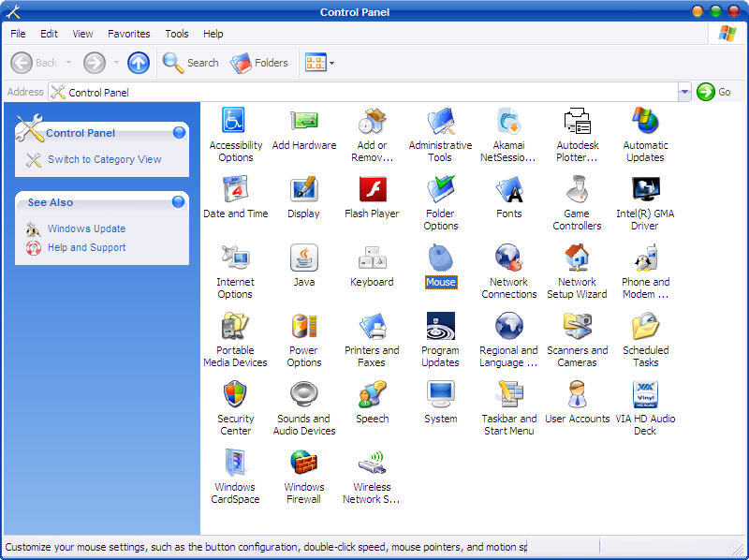This screenshot has width=749, height=560.
Task: Open the Tools menu
Action: click(177, 34)
